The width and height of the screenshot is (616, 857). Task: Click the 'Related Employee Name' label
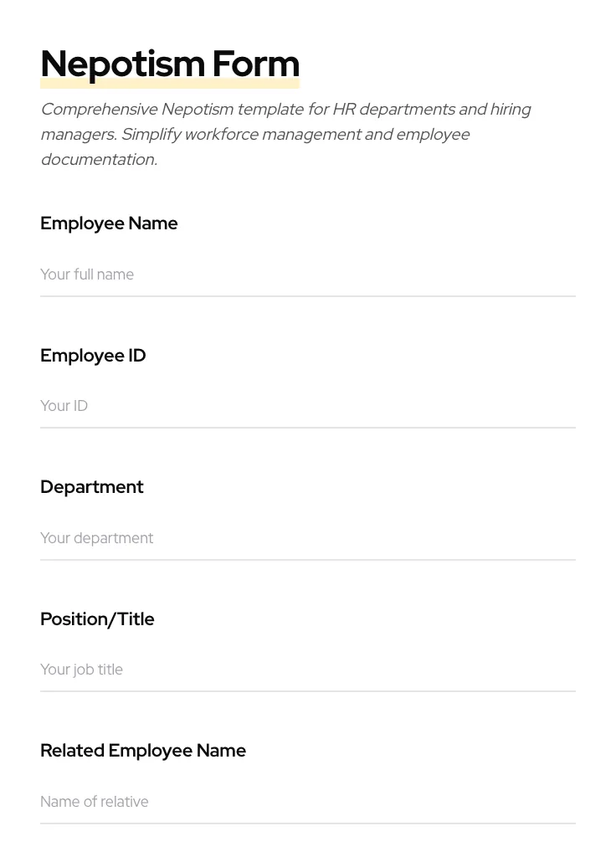click(143, 751)
